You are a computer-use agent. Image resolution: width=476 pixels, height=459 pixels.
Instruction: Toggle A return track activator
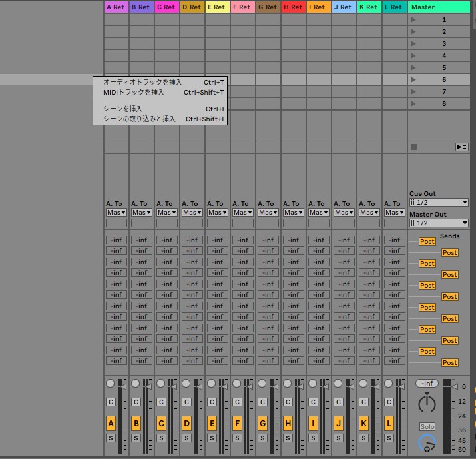click(x=111, y=424)
